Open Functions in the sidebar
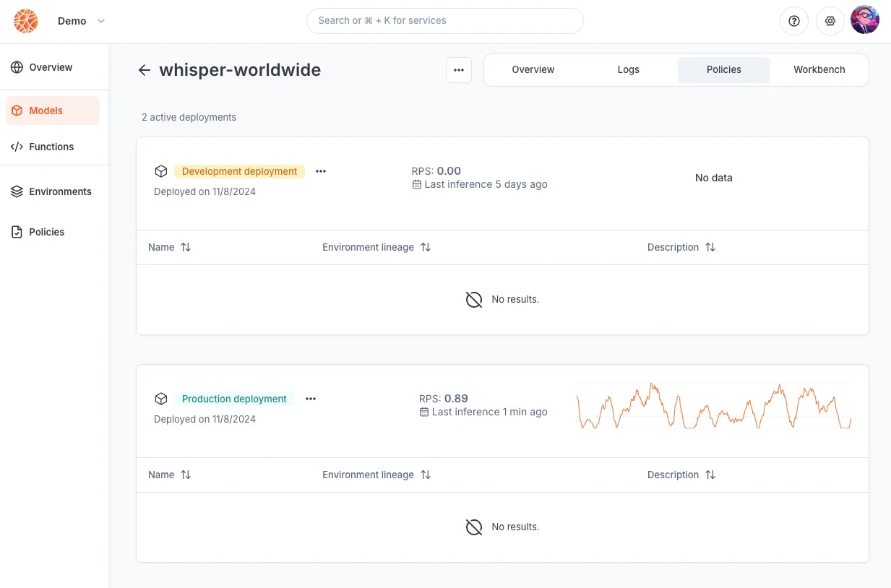The height and width of the screenshot is (588, 891). (x=52, y=147)
